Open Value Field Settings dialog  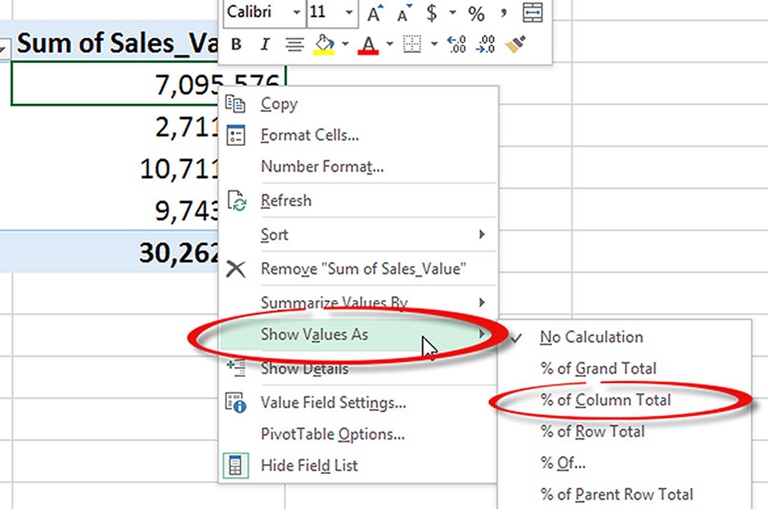[x=359, y=403]
